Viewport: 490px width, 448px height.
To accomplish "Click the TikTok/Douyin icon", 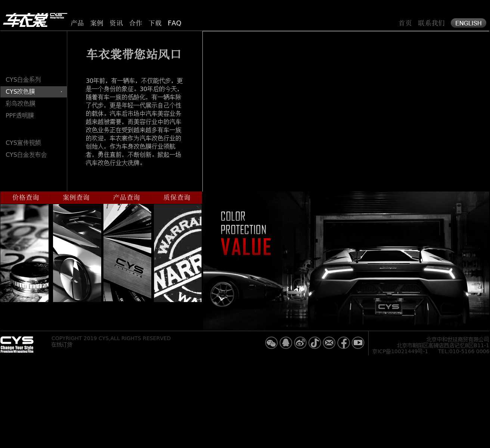I will (314, 343).
